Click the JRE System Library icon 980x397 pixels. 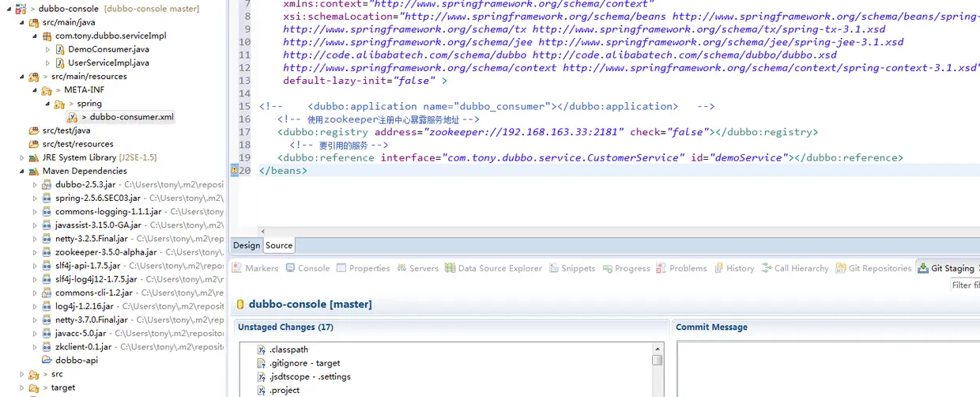point(34,157)
